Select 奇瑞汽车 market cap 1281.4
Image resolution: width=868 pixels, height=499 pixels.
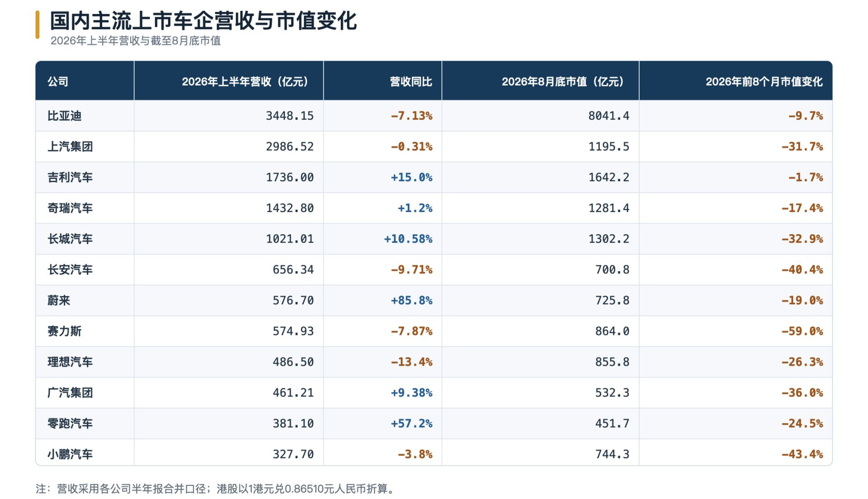tap(609, 208)
